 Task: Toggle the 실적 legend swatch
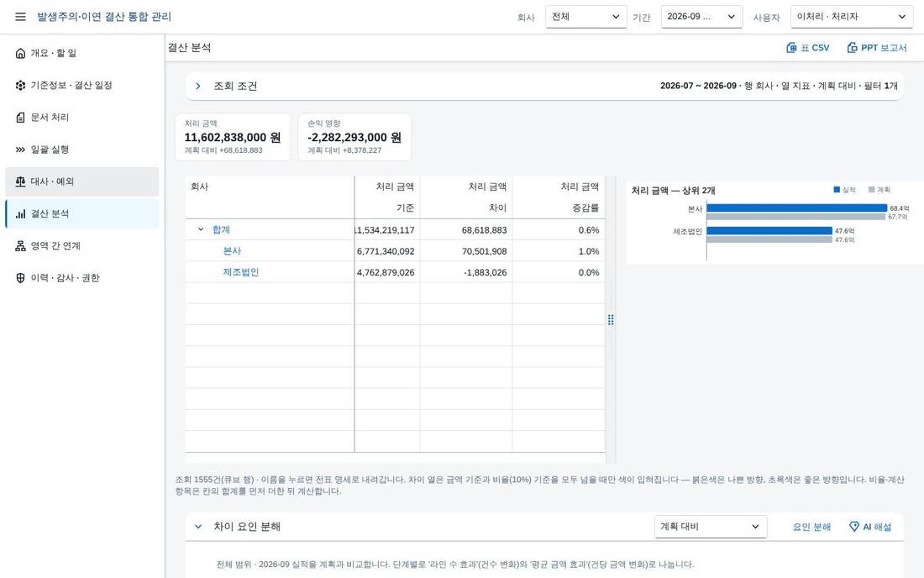[837, 190]
